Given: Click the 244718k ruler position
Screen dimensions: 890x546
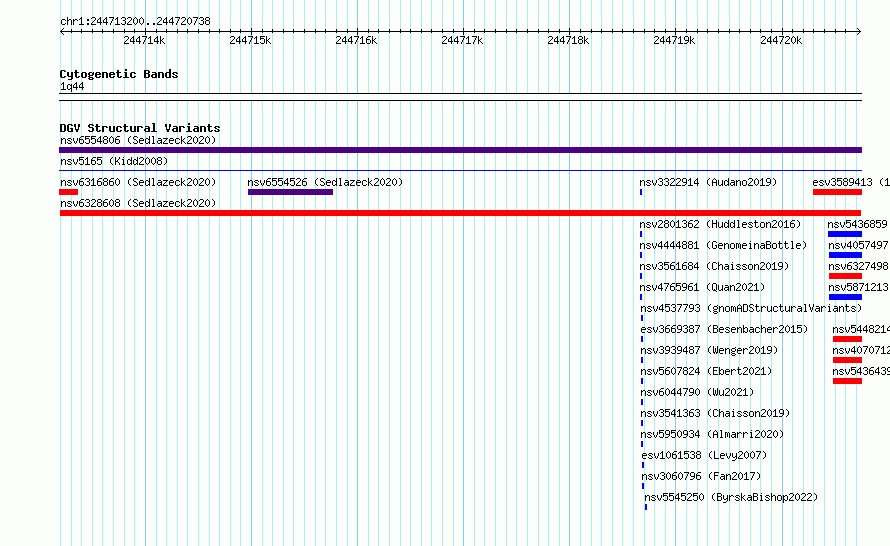Looking at the screenshot, I should coord(568,40).
